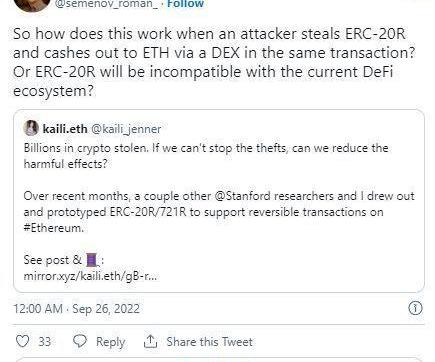Open the quoted tweet card body
435x362 pixels.
219,201
